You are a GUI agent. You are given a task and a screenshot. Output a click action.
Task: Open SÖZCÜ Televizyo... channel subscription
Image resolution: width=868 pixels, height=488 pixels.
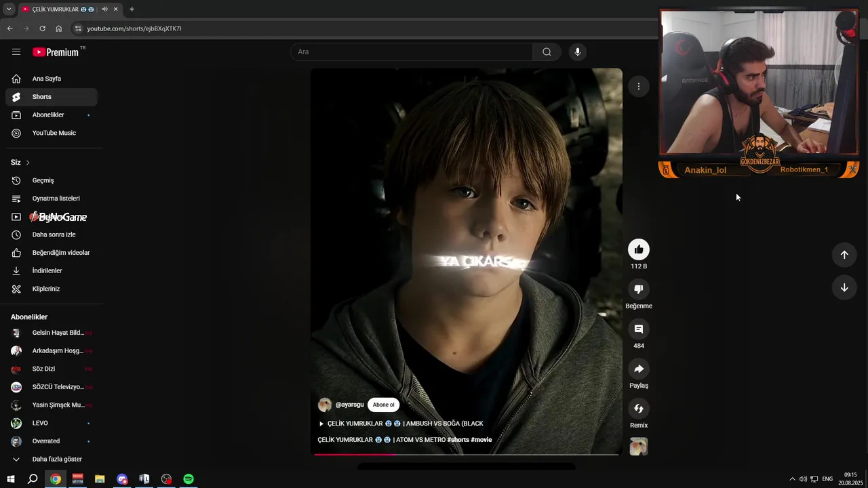coord(52,387)
